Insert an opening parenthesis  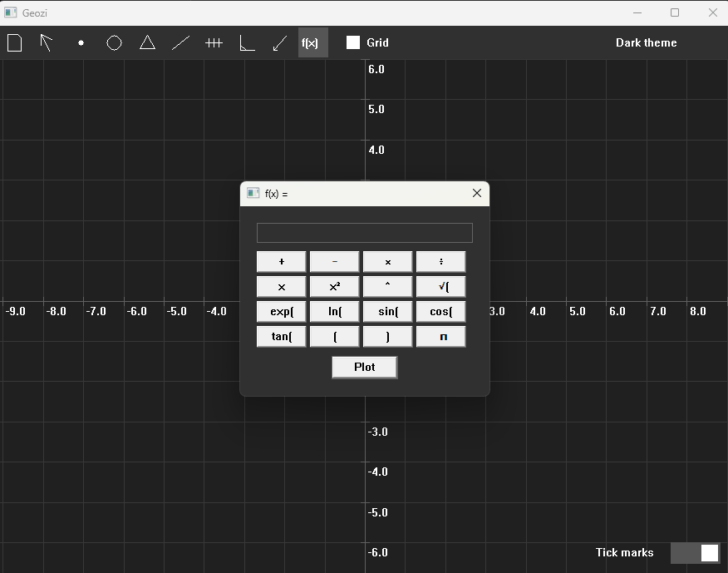point(334,337)
